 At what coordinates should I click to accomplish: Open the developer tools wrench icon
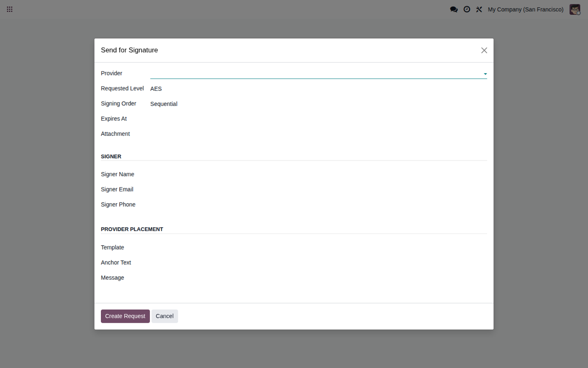[479, 9]
